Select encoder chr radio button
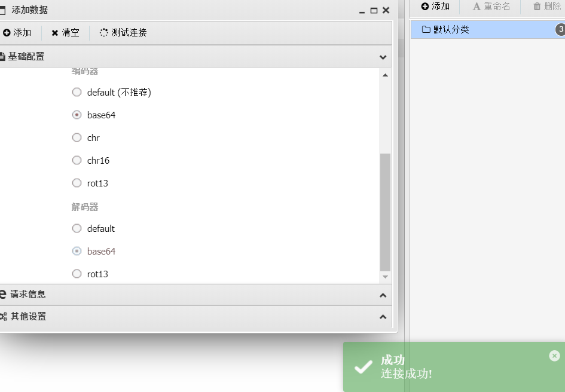 coord(77,137)
